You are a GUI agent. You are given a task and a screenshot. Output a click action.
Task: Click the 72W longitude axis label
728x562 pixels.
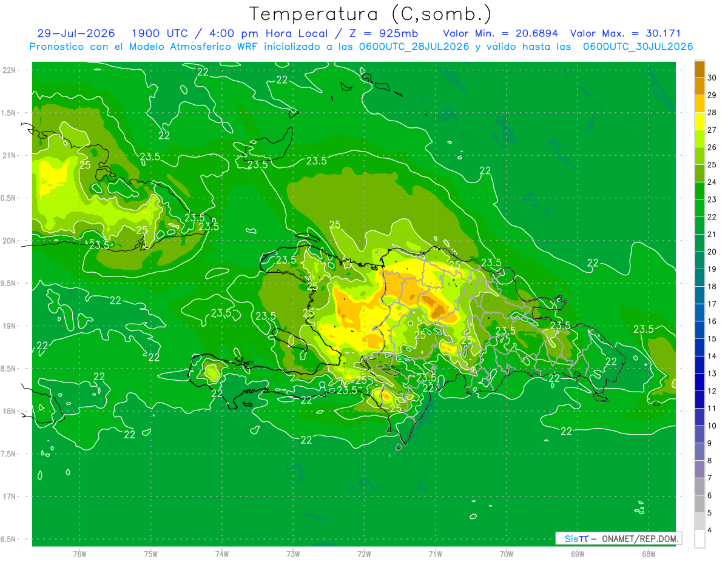pyautogui.click(x=364, y=554)
